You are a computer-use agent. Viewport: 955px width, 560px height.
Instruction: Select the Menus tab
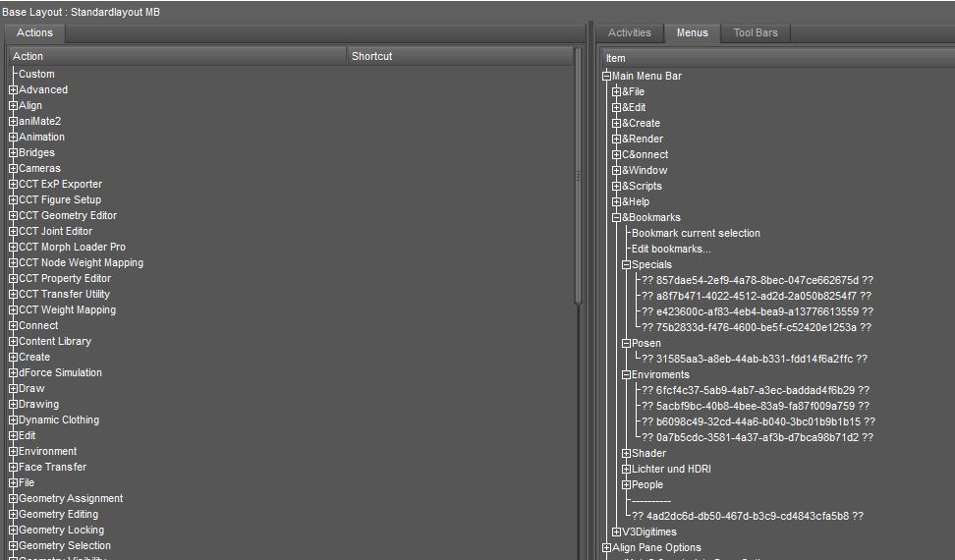click(693, 32)
